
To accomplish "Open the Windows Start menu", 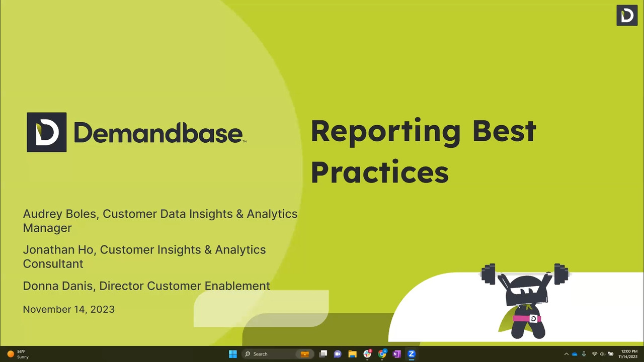I will pos(232,354).
